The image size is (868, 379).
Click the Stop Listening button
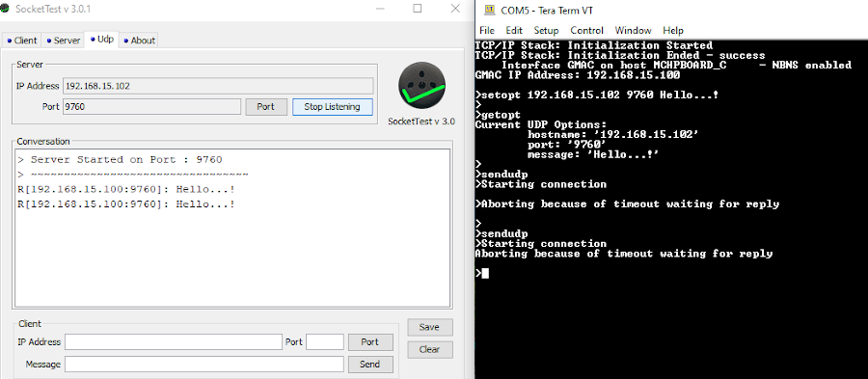pyautogui.click(x=332, y=107)
